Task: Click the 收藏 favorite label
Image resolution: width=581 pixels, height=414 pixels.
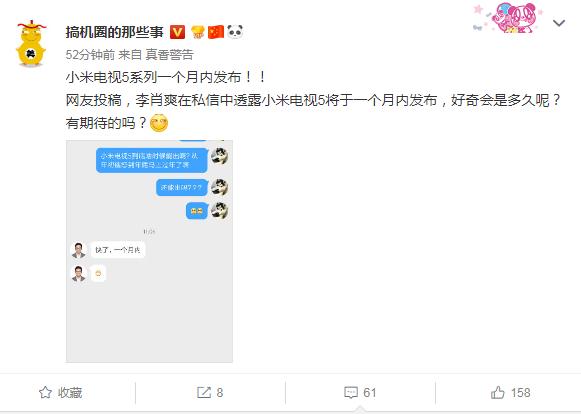Action: [70, 393]
